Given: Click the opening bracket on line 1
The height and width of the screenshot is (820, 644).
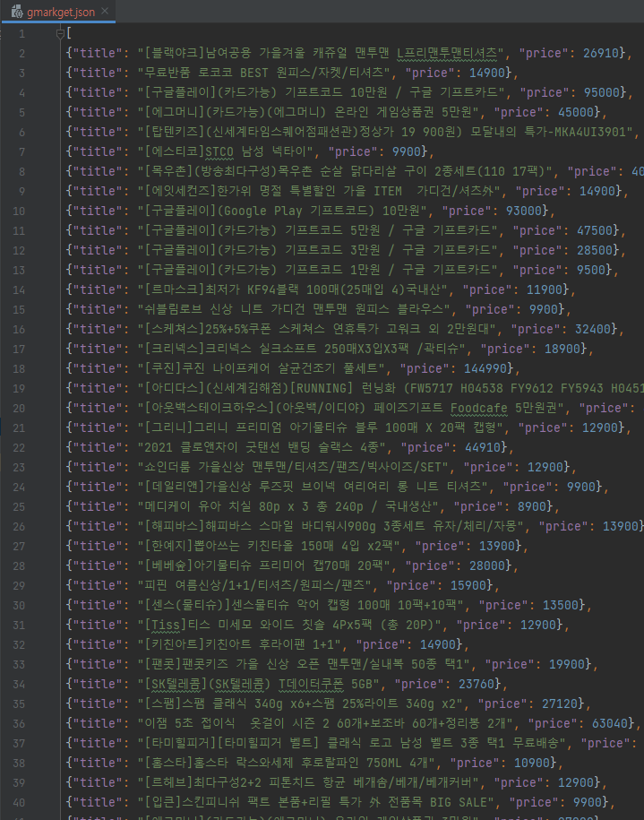Looking at the screenshot, I should (x=70, y=33).
